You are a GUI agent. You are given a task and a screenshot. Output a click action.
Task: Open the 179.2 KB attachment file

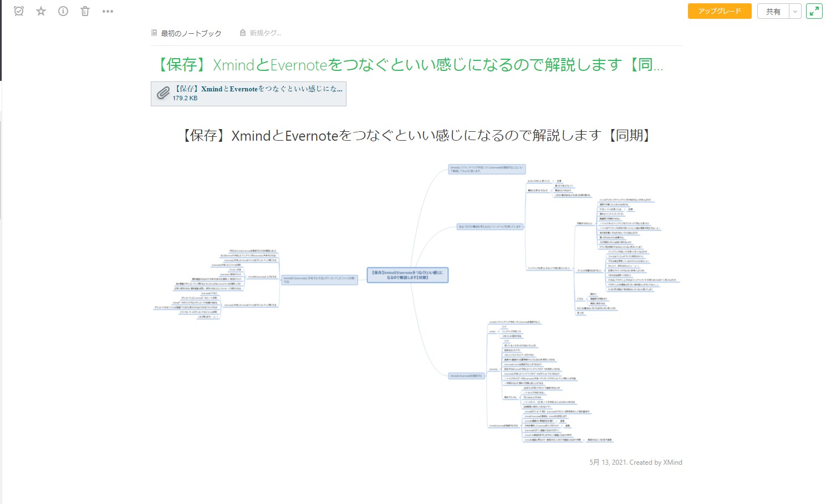(x=257, y=93)
